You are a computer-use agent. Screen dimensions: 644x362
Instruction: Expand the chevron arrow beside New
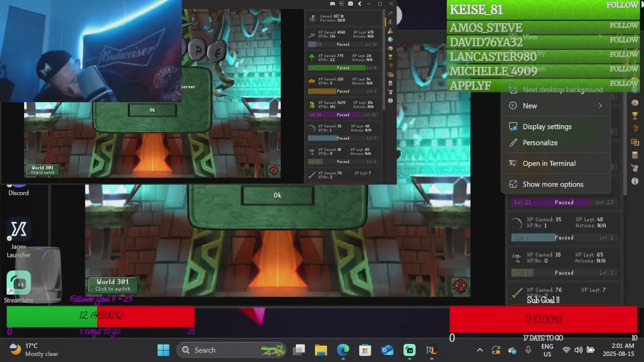[x=600, y=106]
